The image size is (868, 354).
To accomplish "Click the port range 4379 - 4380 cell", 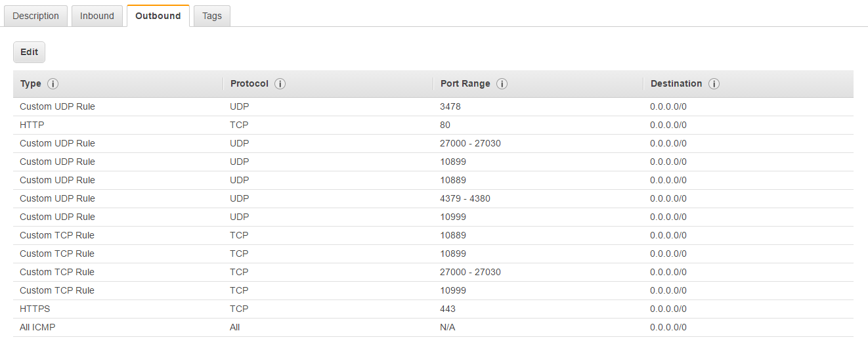I will tap(465, 198).
